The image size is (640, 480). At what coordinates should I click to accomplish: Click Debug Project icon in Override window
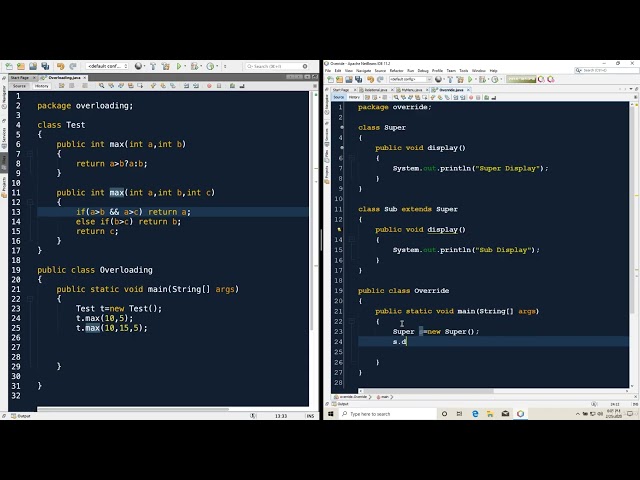point(482,80)
